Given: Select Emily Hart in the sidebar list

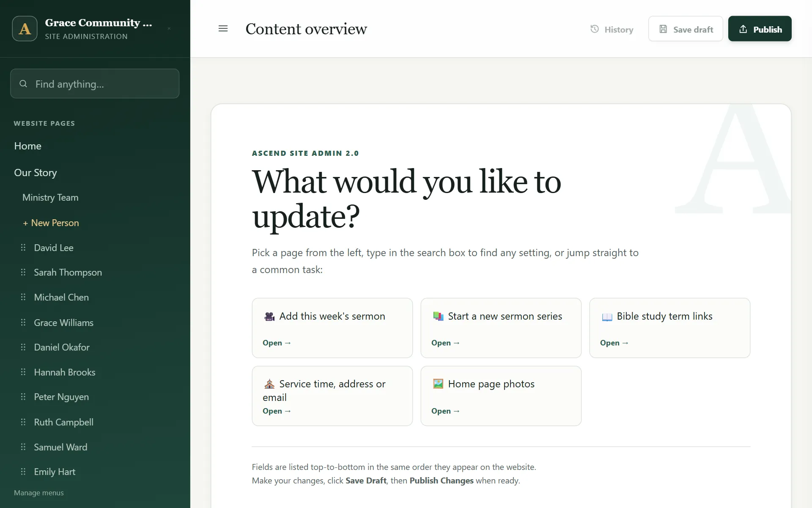Looking at the screenshot, I should [x=55, y=472].
